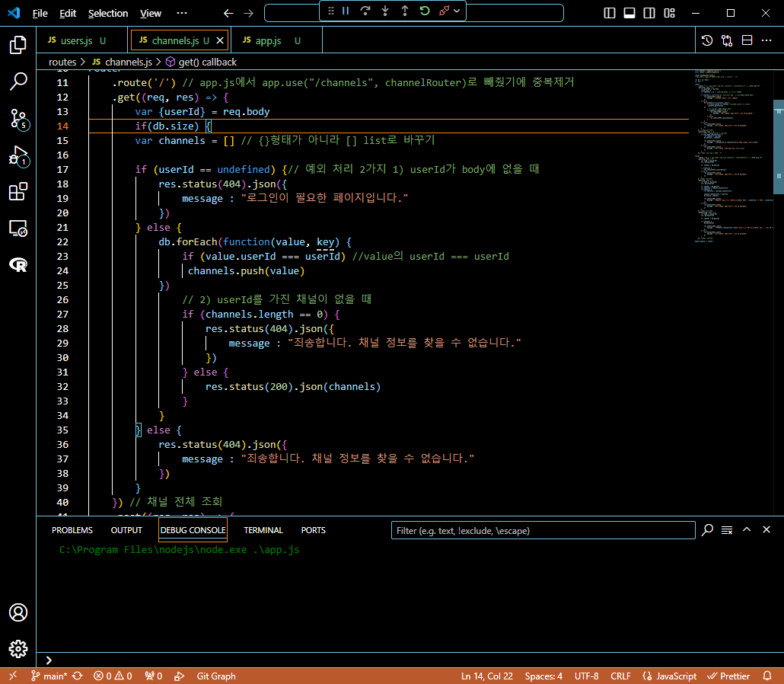Open the R extension view icon
The height and width of the screenshot is (684, 784).
pyautogui.click(x=18, y=265)
